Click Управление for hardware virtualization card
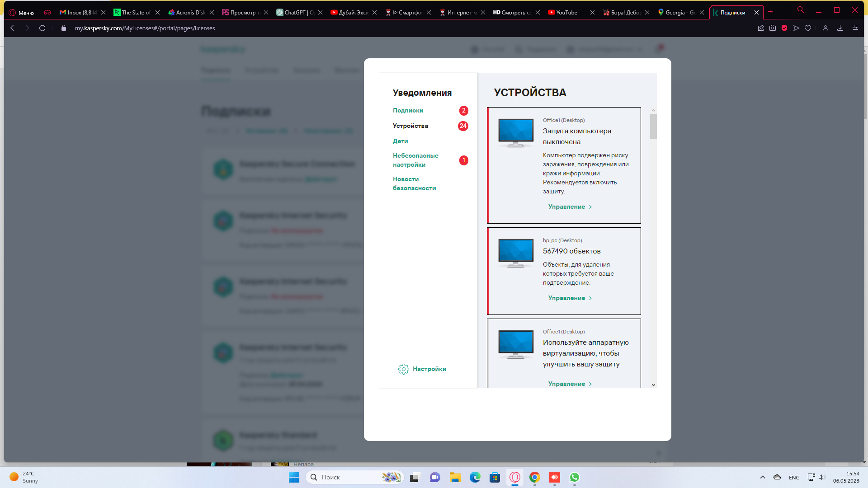This screenshot has width=868, height=488. pos(570,384)
